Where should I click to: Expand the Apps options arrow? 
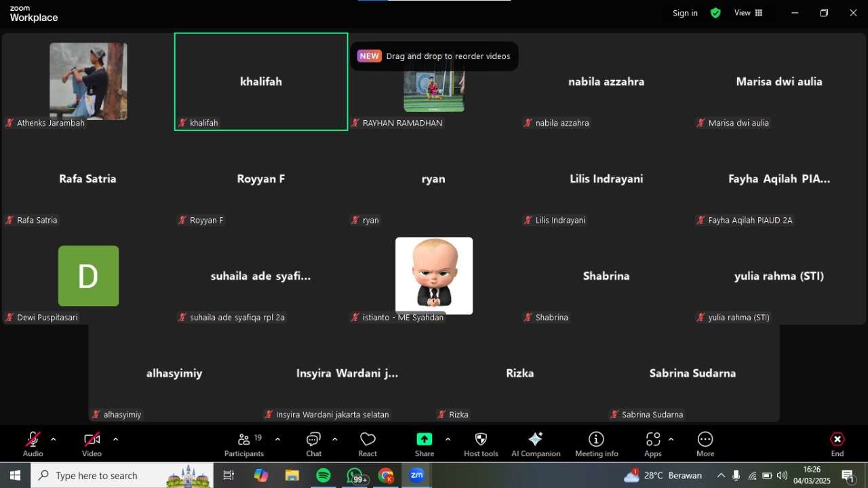click(x=671, y=439)
